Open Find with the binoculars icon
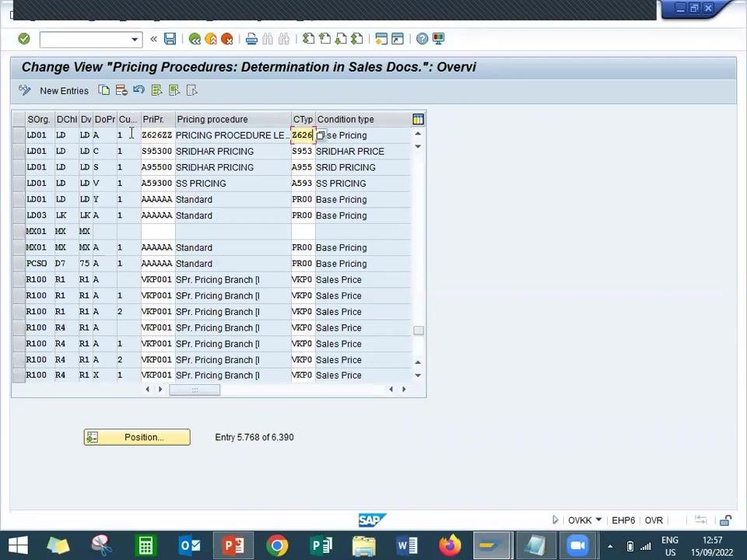Screen dimensions: 747x560 pyautogui.click(x=268, y=39)
